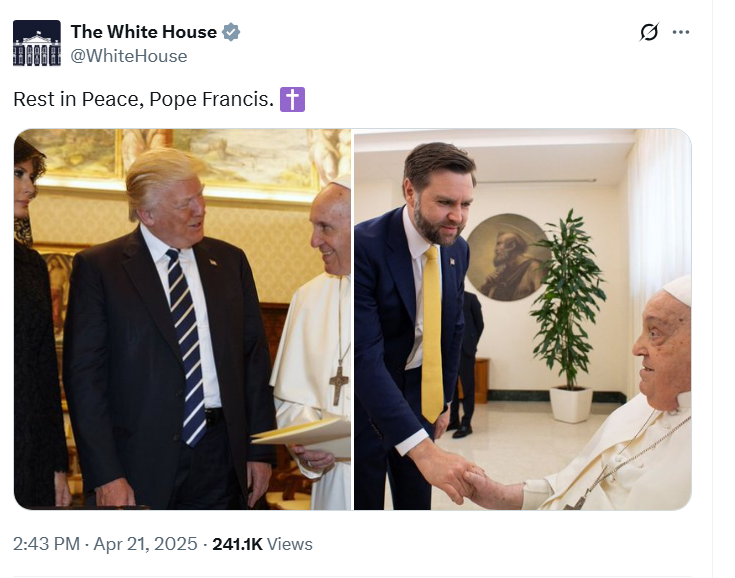Click the round wall portrait in right photo
This screenshot has width=735, height=578.
point(508,258)
